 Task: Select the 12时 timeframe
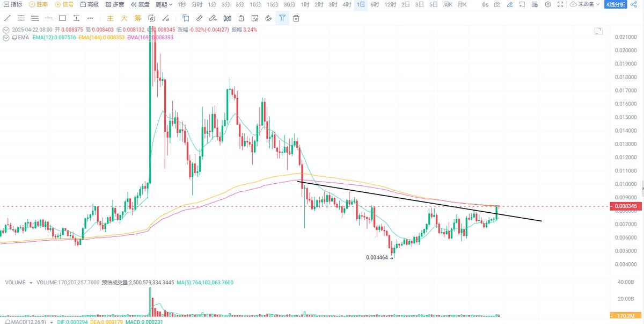[x=390, y=4]
